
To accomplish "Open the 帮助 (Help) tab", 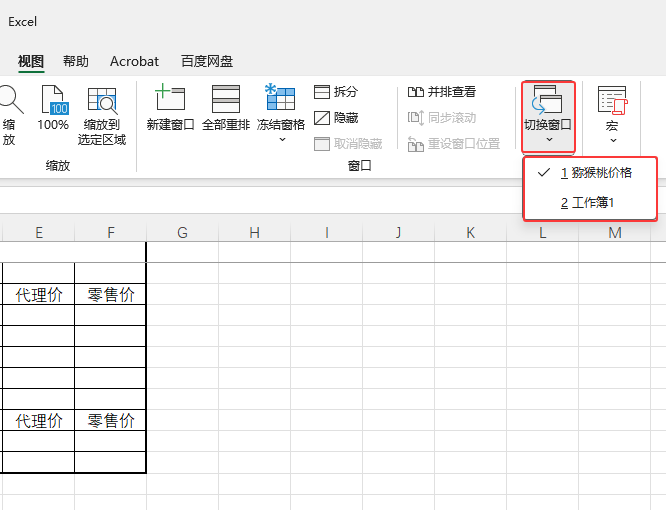I will pyautogui.click(x=76, y=62).
